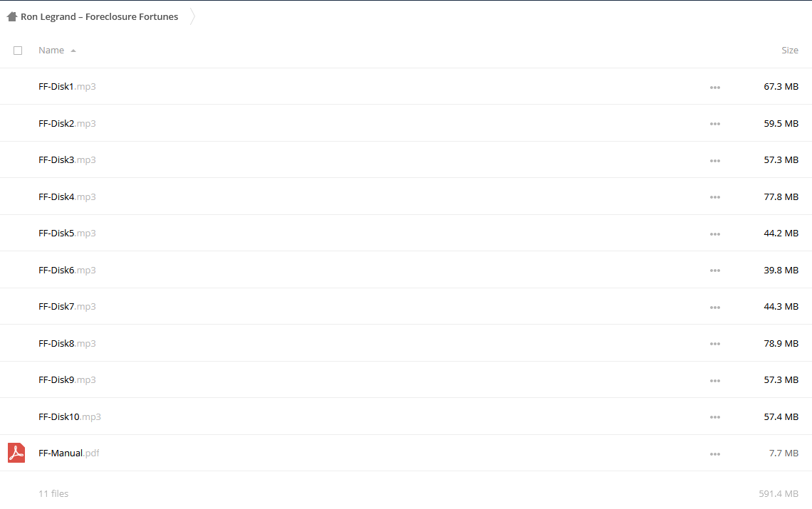Open the Ron Legrand – Foreclosure Fortunes breadcrumb
The image size is (812, 509).
pyautogui.click(x=100, y=16)
